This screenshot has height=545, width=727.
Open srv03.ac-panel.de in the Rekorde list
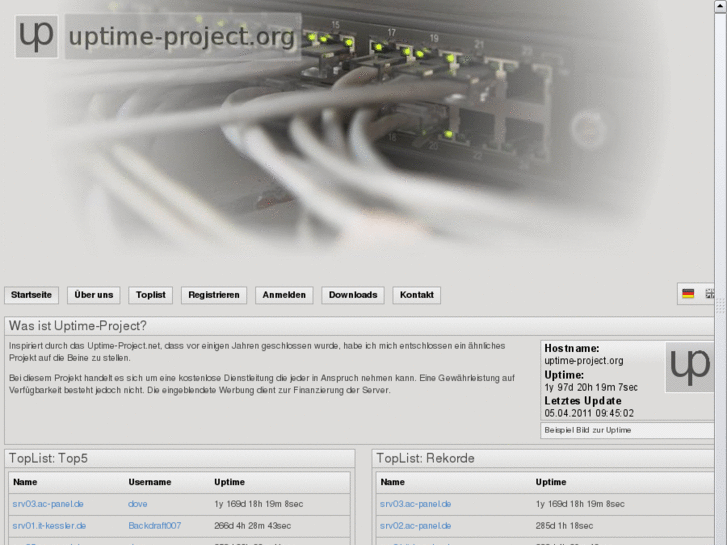pos(415,504)
